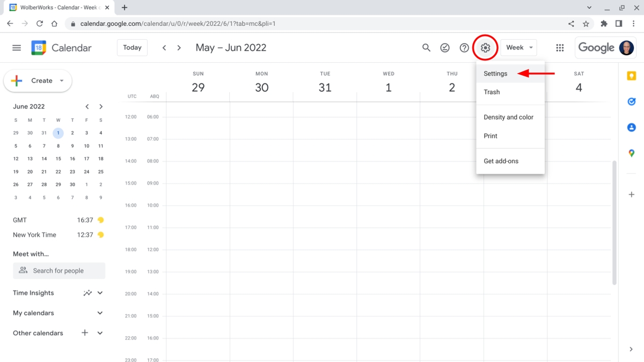Open Contacts from the side panel
The height and width of the screenshot is (362, 644).
point(631,127)
